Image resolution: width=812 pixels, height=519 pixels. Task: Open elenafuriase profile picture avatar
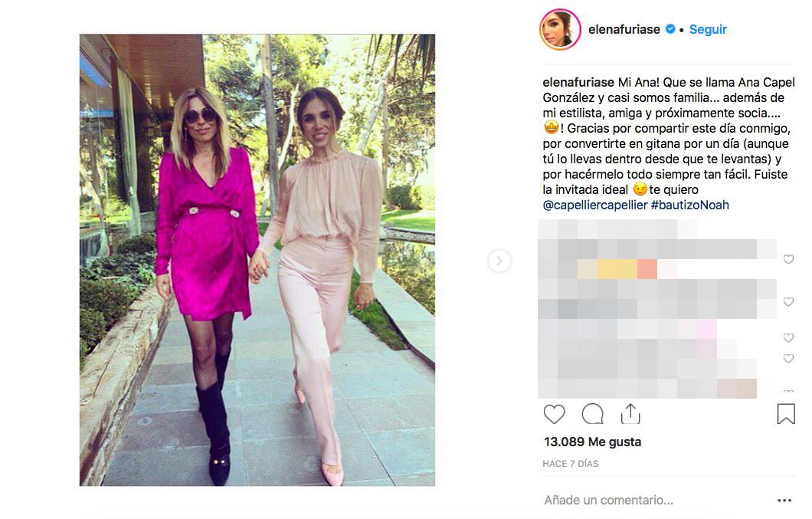560,30
